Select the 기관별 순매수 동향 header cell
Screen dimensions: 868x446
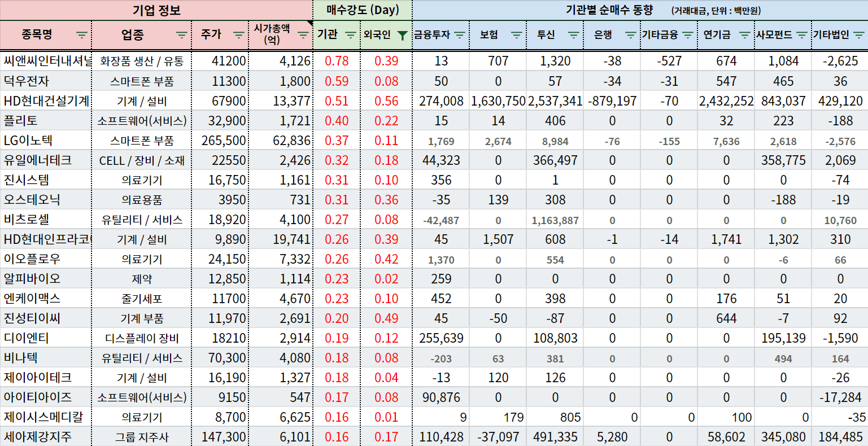tap(640, 10)
